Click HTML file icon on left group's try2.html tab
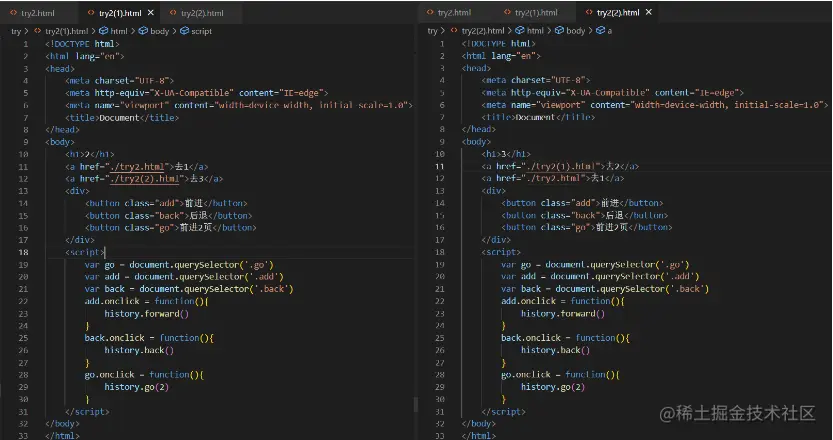Image resolution: width=833 pixels, height=440 pixels. click(x=13, y=13)
